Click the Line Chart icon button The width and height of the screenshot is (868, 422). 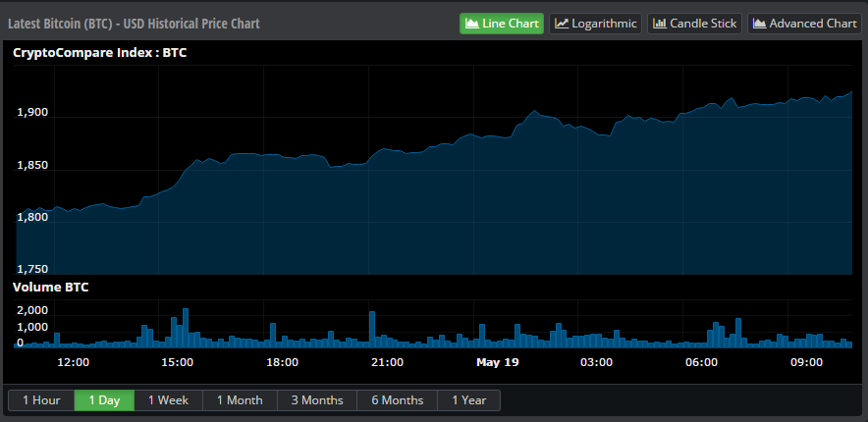[501, 24]
